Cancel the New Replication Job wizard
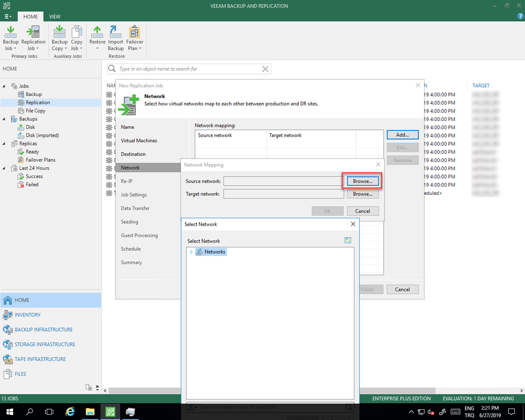This screenshot has height=420, width=525. click(x=402, y=289)
